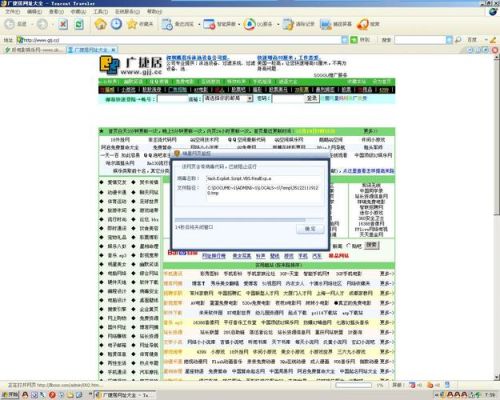Open dropdown arrow after recently browsed button
The image size is (500, 400).
tap(199, 24)
